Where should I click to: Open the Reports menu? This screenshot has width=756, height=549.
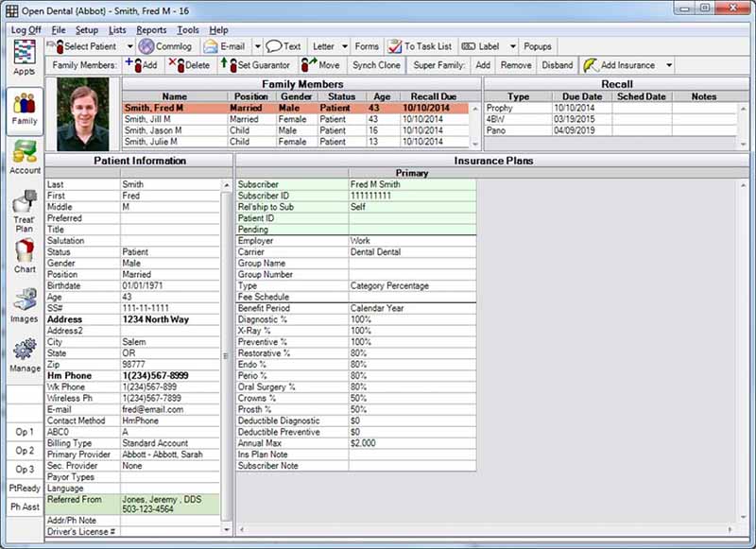pos(150,30)
